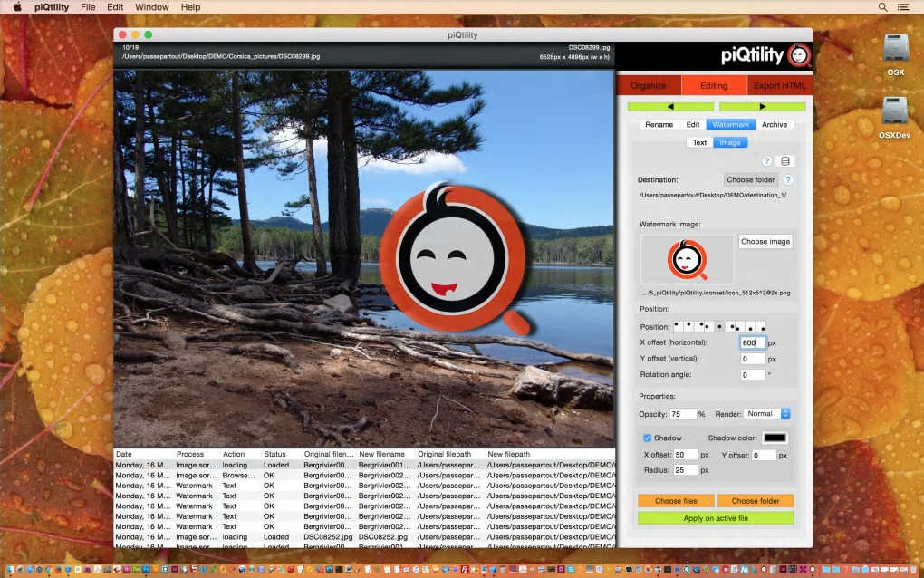Go to next image with green right arrow

tap(763, 107)
